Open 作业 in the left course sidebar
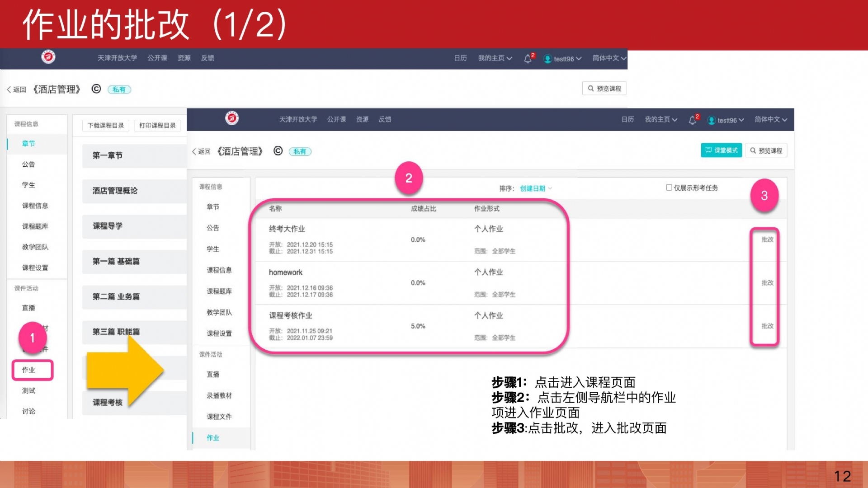This screenshot has height=488, width=868. [x=29, y=370]
